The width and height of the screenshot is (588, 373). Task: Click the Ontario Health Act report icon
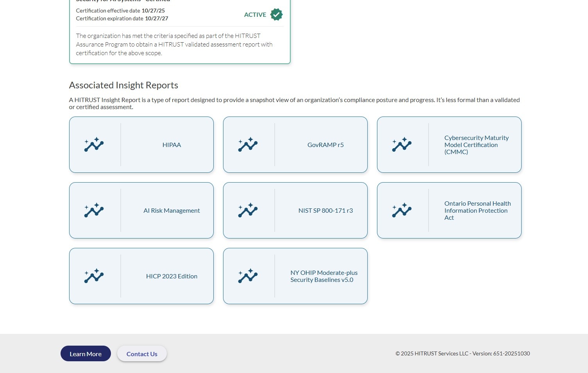pos(402,210)
